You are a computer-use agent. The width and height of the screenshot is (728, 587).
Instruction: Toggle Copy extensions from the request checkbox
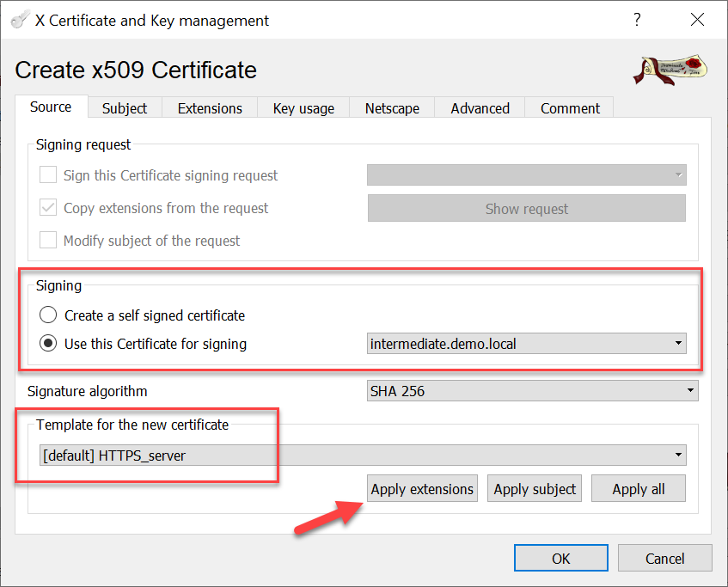49,208
